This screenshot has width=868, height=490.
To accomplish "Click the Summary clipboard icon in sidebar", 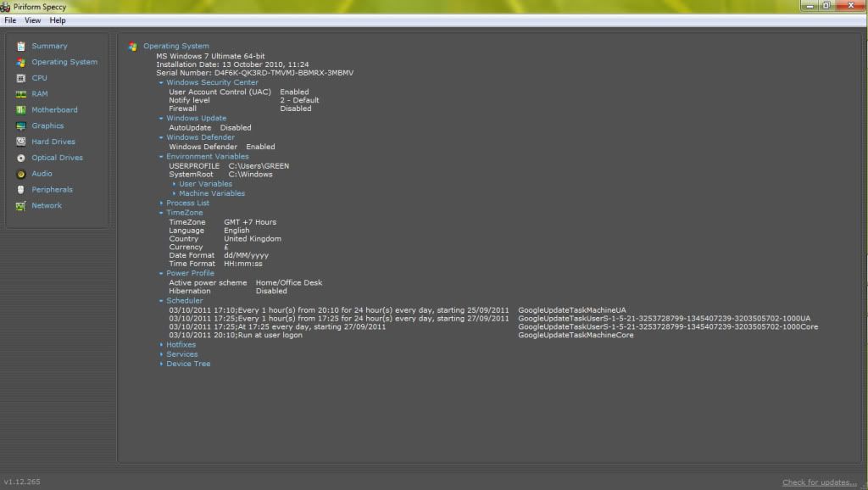I will coord(21,47).
